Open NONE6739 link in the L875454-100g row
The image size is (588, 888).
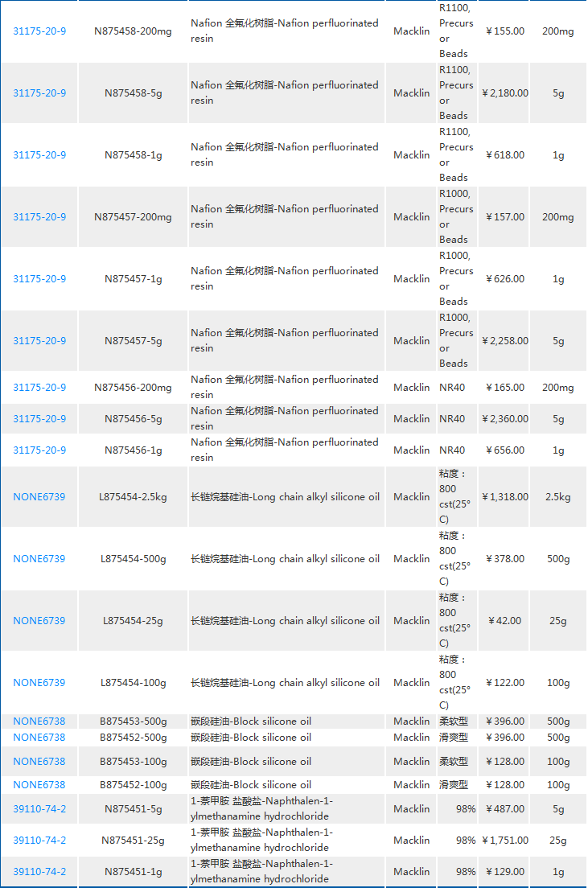(39, 683)
